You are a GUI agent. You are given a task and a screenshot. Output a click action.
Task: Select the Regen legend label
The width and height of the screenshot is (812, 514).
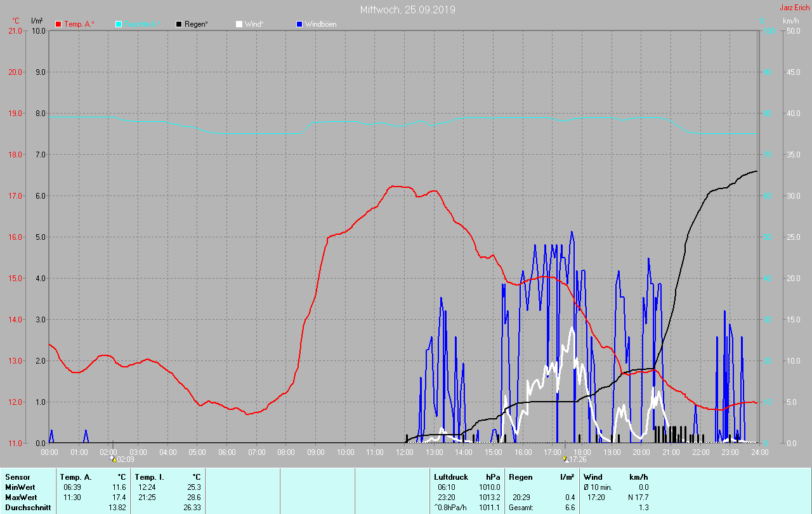point(197,24)
